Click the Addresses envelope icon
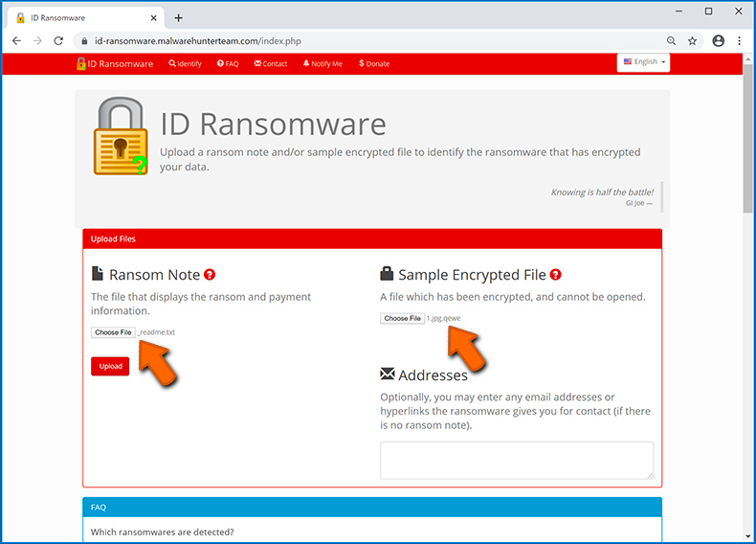Screen dimensions: 756x544 pyautogui.click(x=388, y=374)
